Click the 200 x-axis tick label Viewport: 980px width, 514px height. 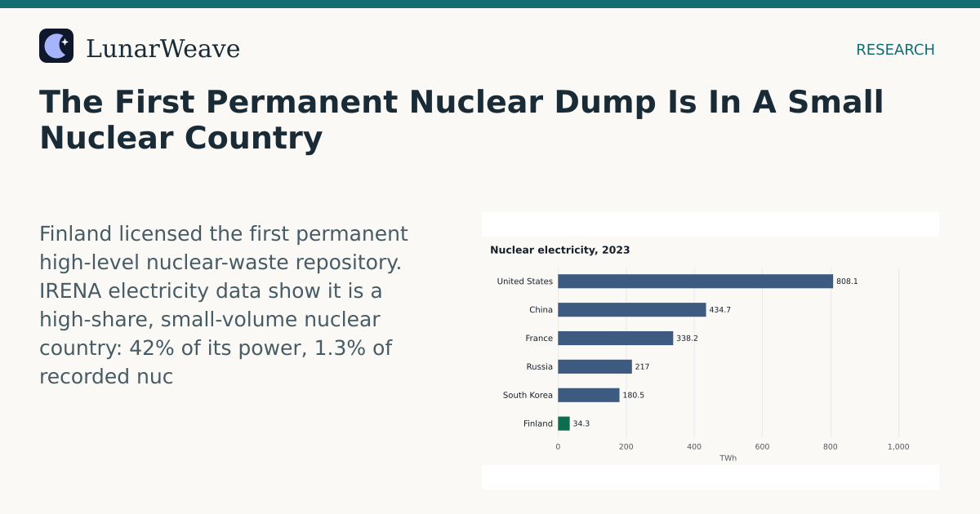(626, 446)
